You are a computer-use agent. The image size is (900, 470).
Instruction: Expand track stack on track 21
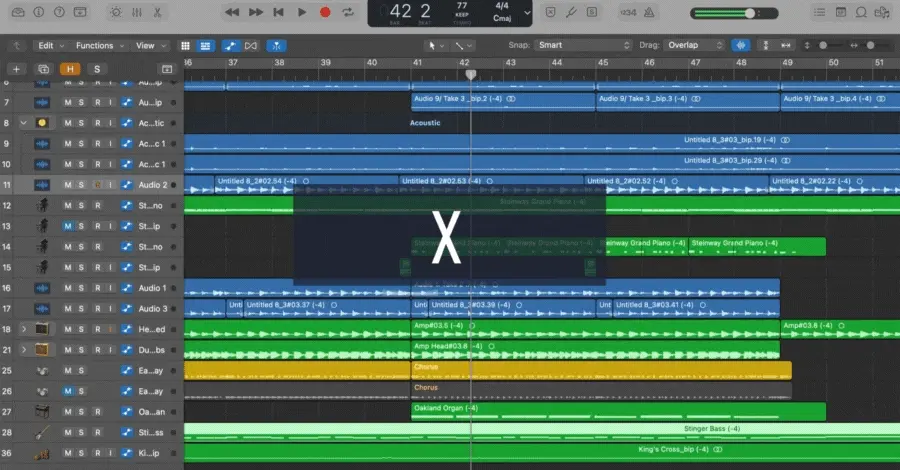(x=24, y=349)
